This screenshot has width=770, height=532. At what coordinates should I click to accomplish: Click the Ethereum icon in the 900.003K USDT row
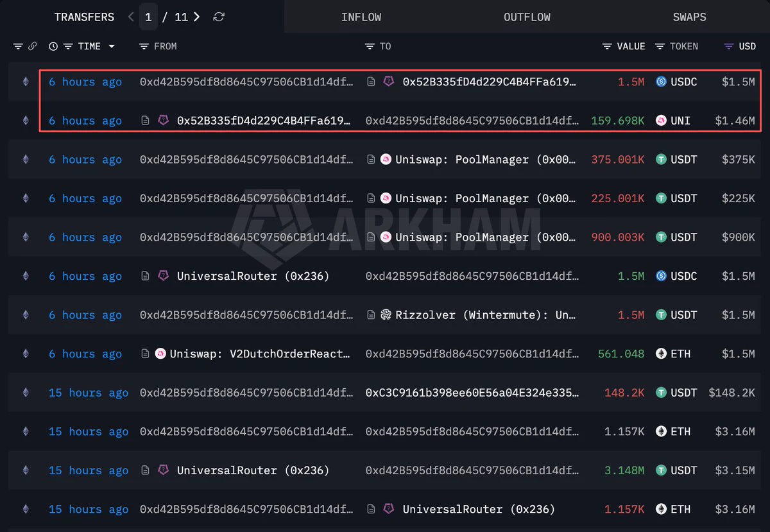coord(26,237)
